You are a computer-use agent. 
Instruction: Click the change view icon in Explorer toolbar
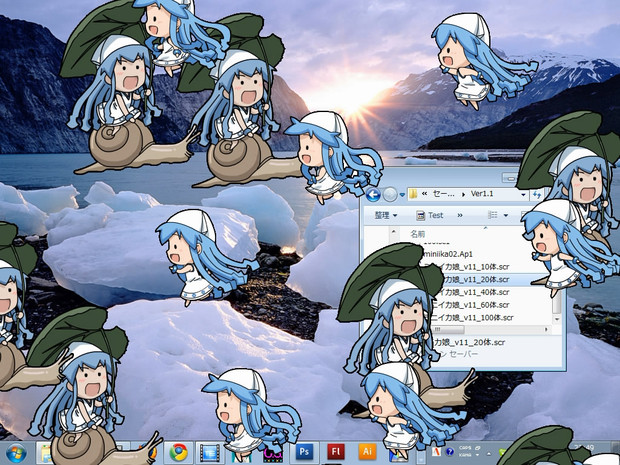[x=493, y=215]
